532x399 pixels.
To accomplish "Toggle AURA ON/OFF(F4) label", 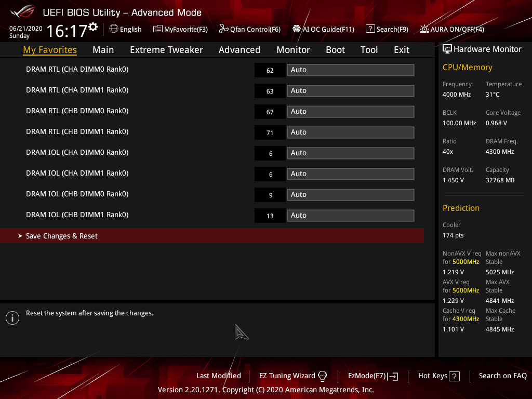I will click(457, 30).
